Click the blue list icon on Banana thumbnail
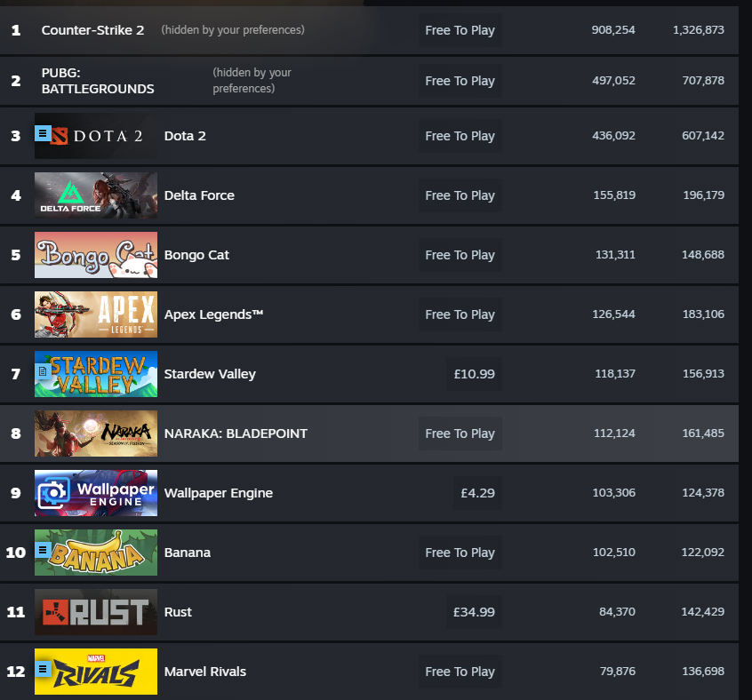This screenshot has height=700, width=752. (x=43, y=550)
